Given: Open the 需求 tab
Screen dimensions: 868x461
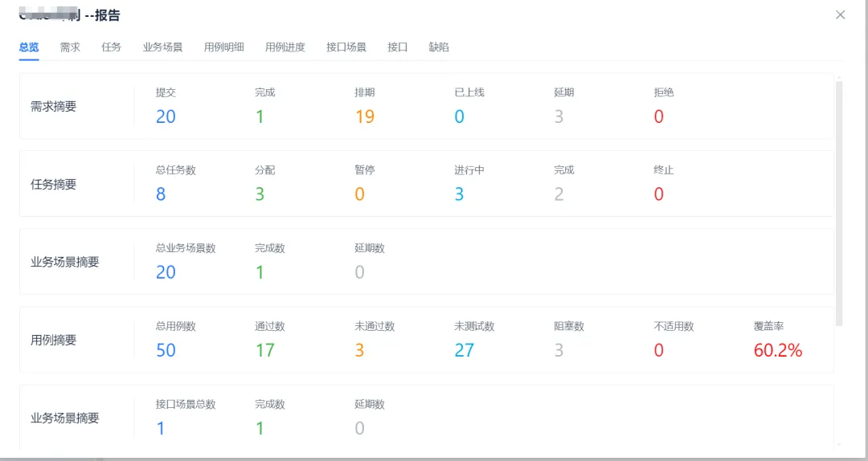Looking at the screenshot, I should [x=70, y=47].
